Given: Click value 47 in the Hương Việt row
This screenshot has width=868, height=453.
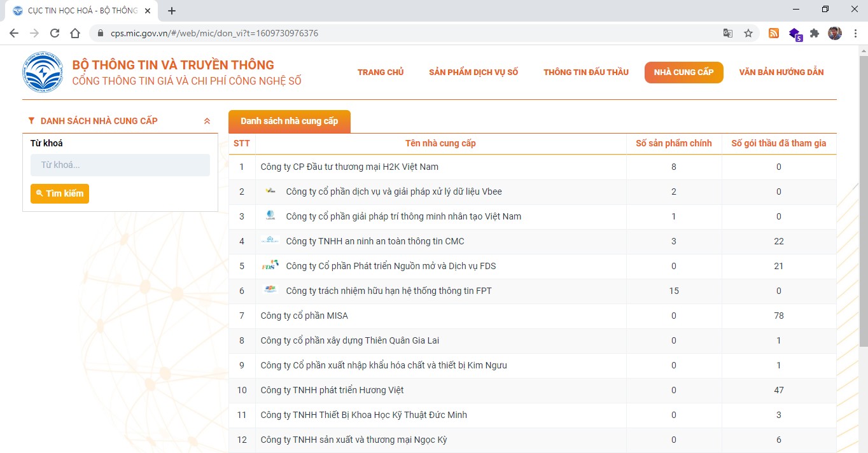Looking at the screenshot, I should click(779, 390).
